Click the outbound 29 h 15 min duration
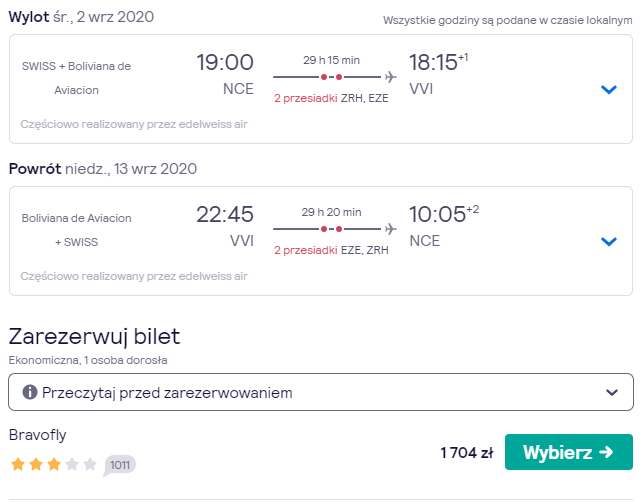Image resolution: width=644 pixels, height=502 pixels. (x=331, y=60)
